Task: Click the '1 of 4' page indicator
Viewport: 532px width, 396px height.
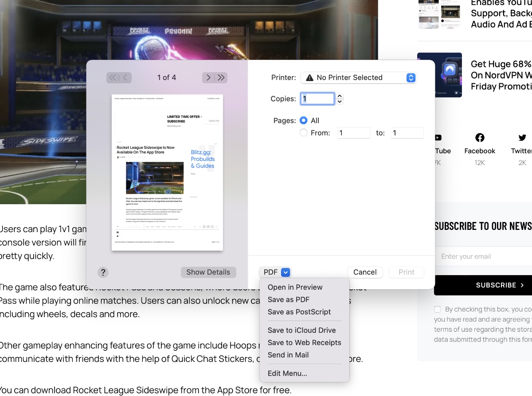Action: click(x=167, y=78)
